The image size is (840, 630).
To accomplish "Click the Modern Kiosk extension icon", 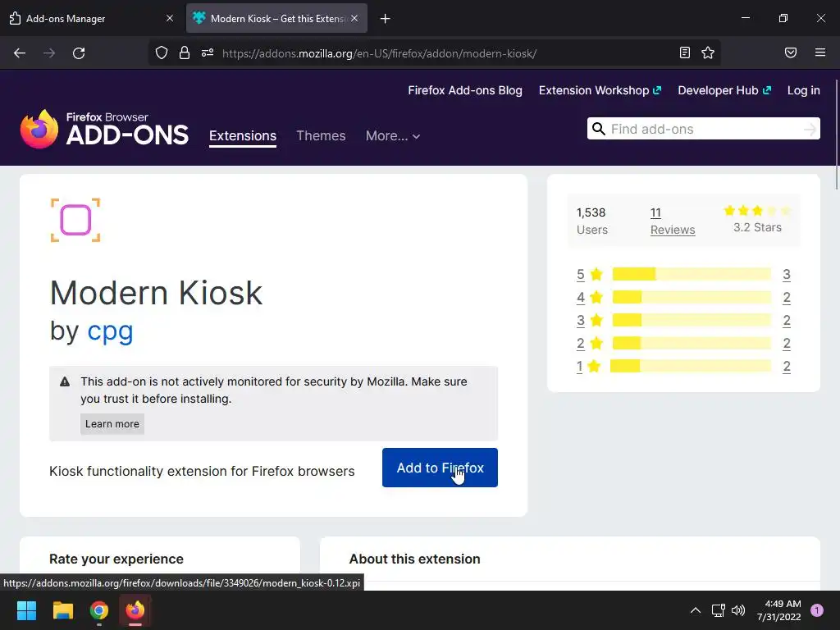I will click(75, 220).
